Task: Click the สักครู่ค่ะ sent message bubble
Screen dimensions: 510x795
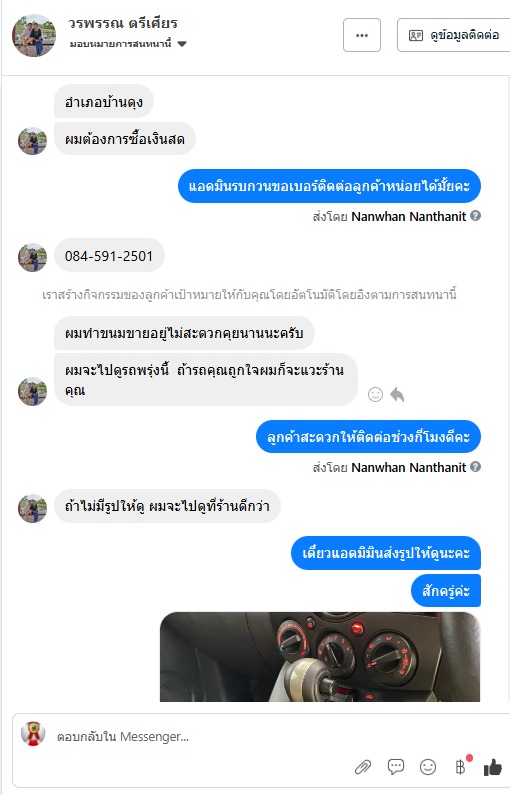Action: 446,591
